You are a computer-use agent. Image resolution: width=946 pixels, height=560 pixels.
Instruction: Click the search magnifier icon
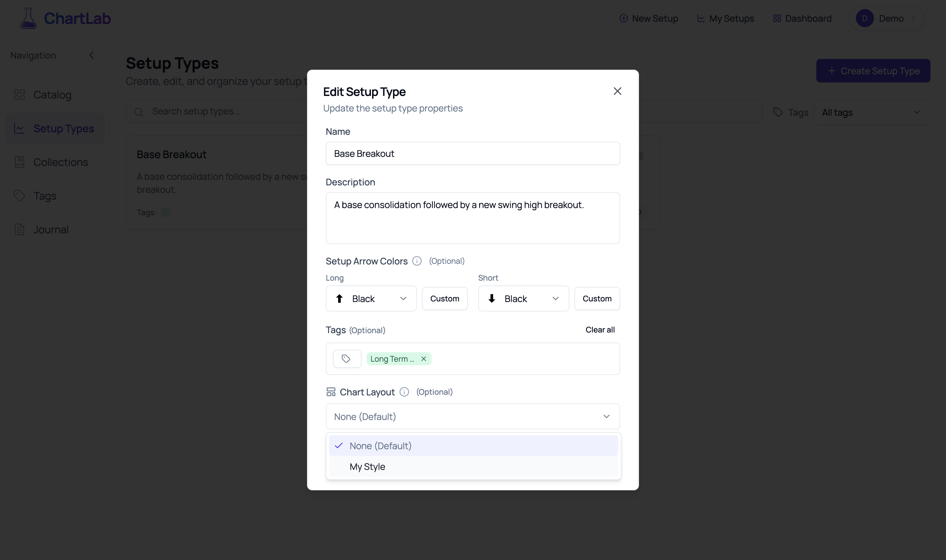click(139, 112)
